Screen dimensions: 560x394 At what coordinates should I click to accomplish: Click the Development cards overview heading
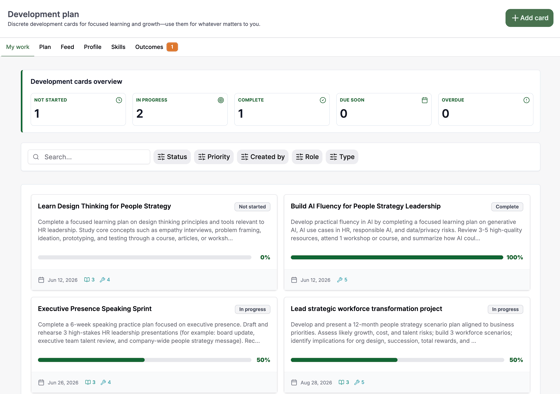76,81
